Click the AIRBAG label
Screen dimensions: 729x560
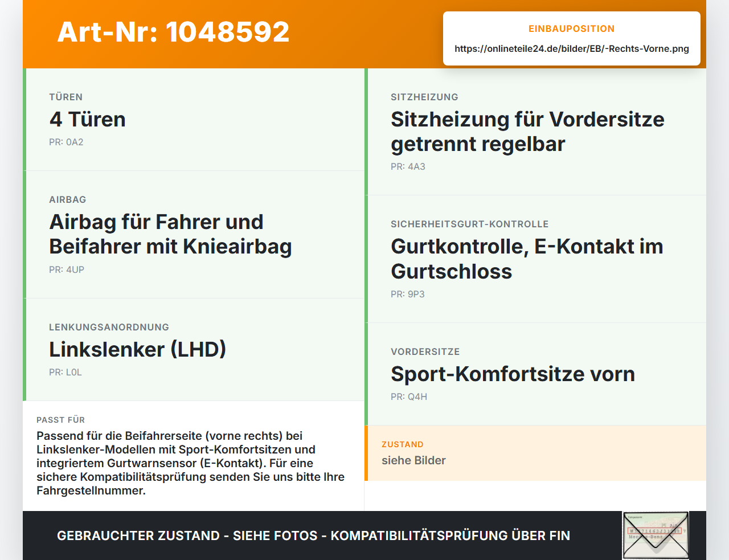(x=68, y=199)
